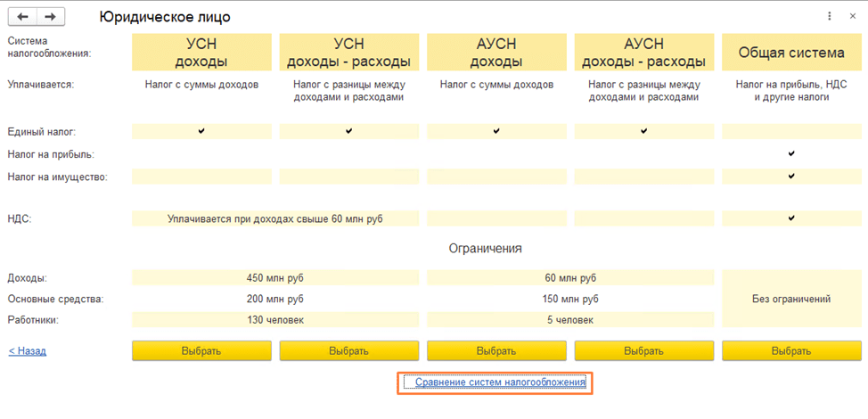The height and width of the screenshot is (419, 868).
Task: Close the Юридическое лицо form
Action: point(853,17)
